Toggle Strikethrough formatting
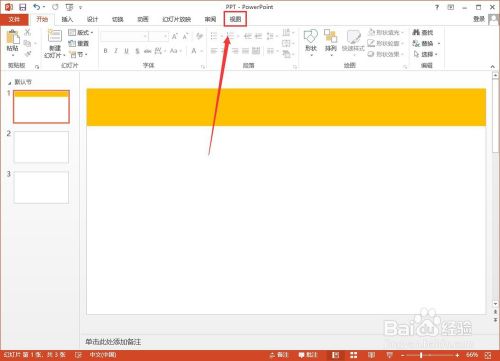The width and height of the screenshot is (500, 361). (147, 51)
